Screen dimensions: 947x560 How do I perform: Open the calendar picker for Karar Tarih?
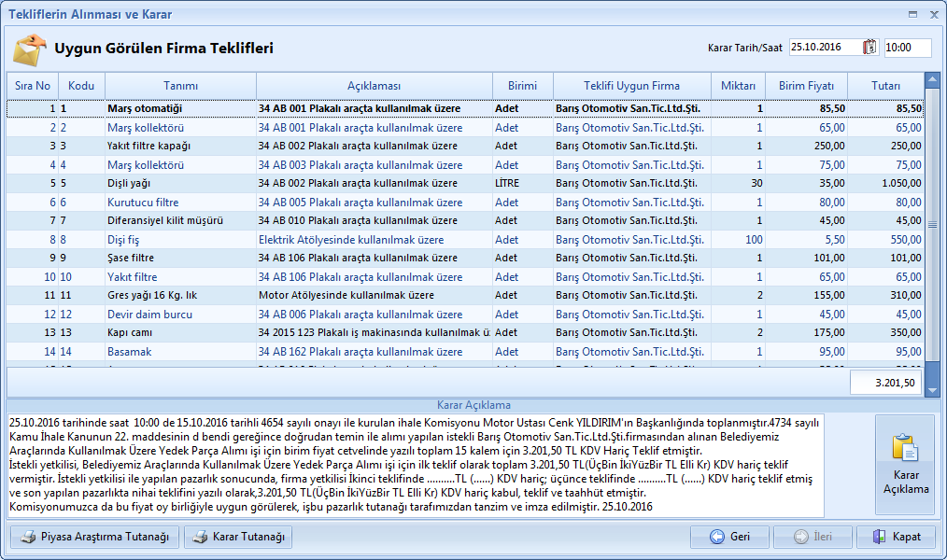[x=870, y=48]
